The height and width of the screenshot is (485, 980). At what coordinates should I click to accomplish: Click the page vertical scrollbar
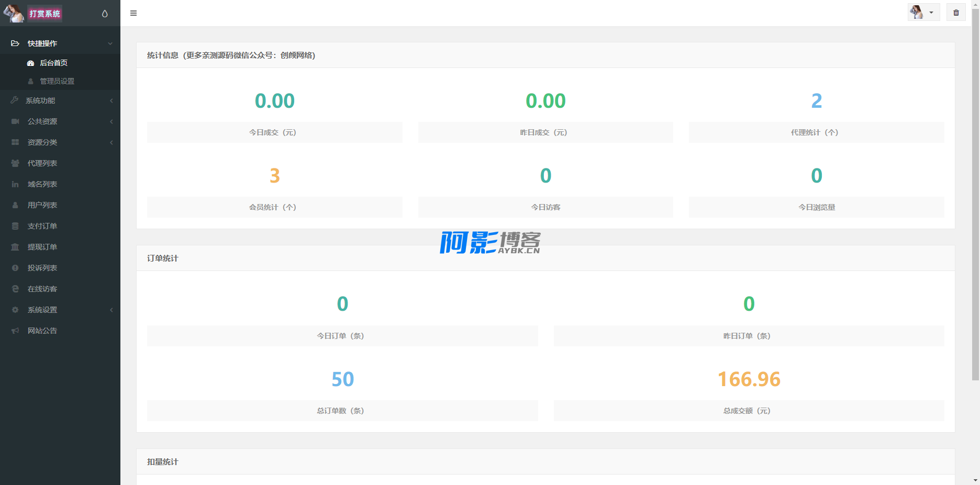975,194
